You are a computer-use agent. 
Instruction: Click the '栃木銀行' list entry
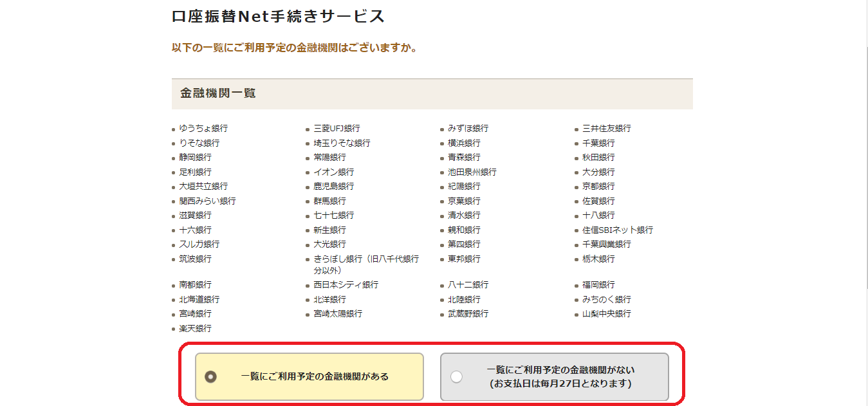tap(598, 259)
